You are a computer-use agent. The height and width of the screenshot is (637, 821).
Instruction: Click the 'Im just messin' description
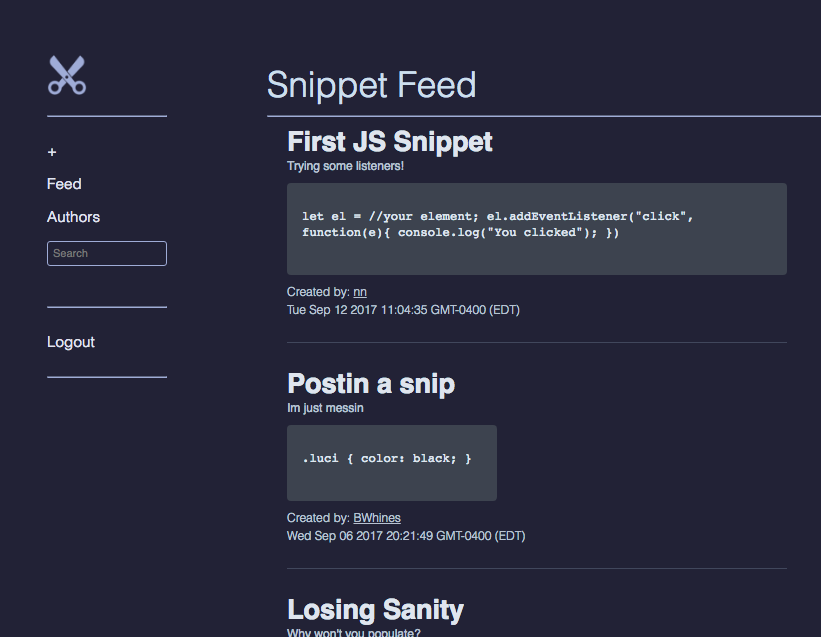tap(325, 408)
